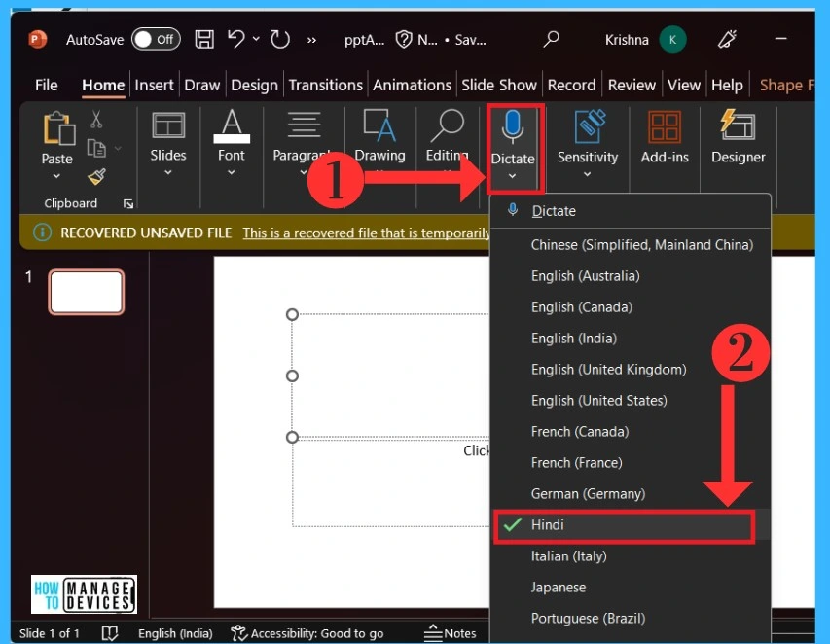
Task: Choose Japanese dictation language
Action: [630, 588]
